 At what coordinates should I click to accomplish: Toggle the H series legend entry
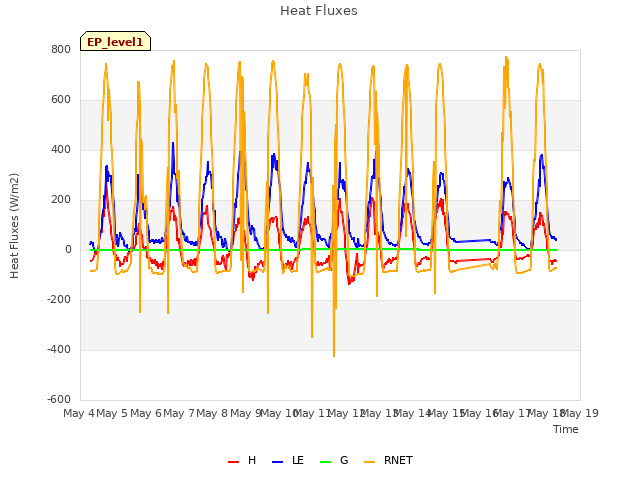[x=242, y=460]
